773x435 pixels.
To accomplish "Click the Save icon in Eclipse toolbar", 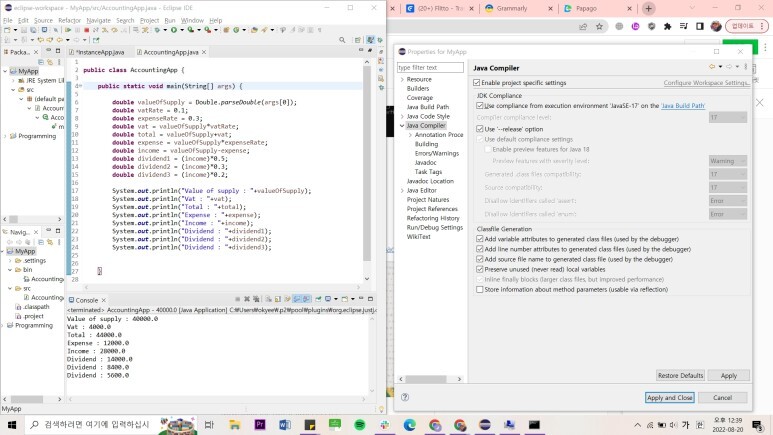I will 23,30.
